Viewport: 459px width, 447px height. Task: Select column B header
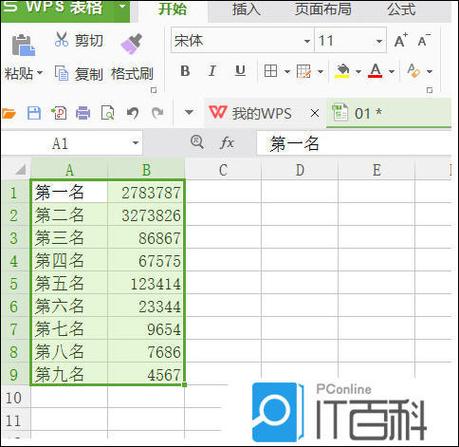(x=146, y=170)
